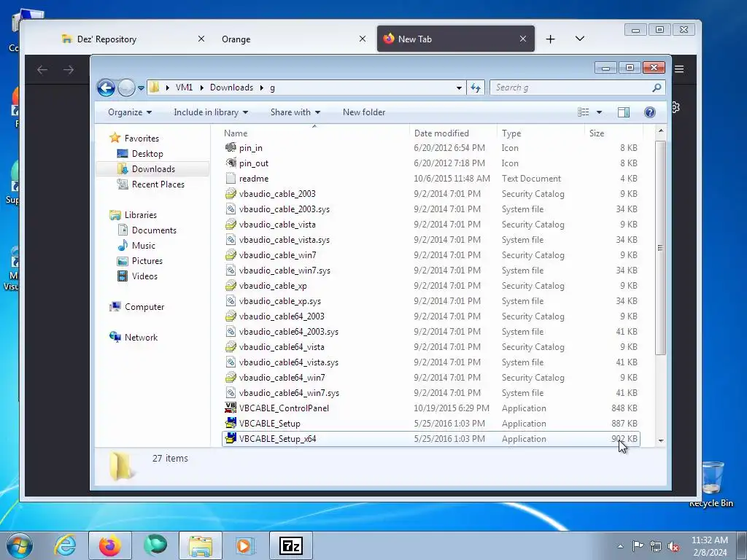
Task: Open a new browser tab with plus
Action: 550,39
